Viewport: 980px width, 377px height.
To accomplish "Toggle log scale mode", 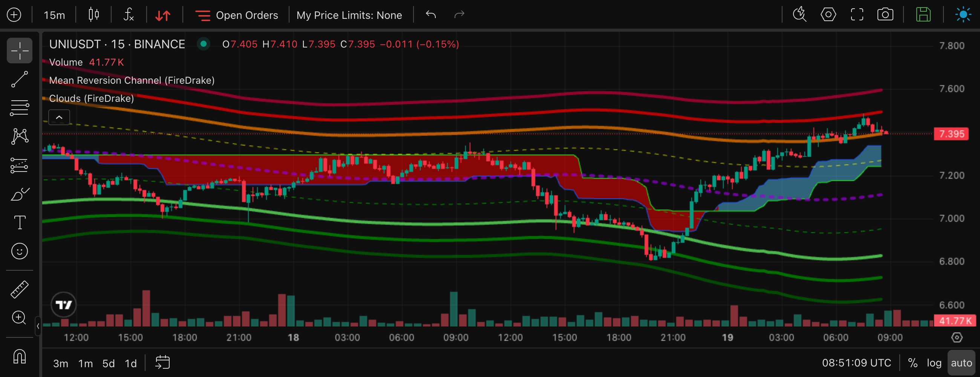I will [x=934, y=363].
